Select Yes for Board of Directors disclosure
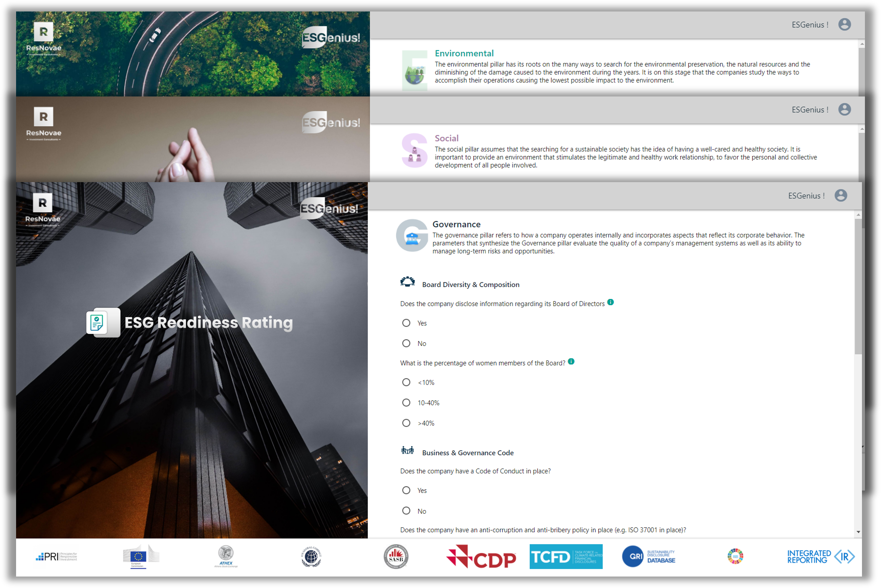This screenshot has height=588, width=881. (x=406, y=323)
